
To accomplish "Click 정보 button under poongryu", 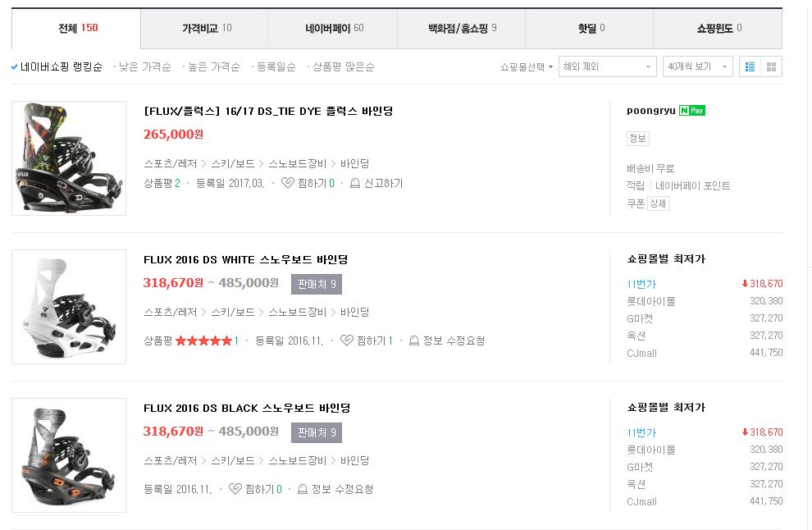I will click(x=637, y=139).
